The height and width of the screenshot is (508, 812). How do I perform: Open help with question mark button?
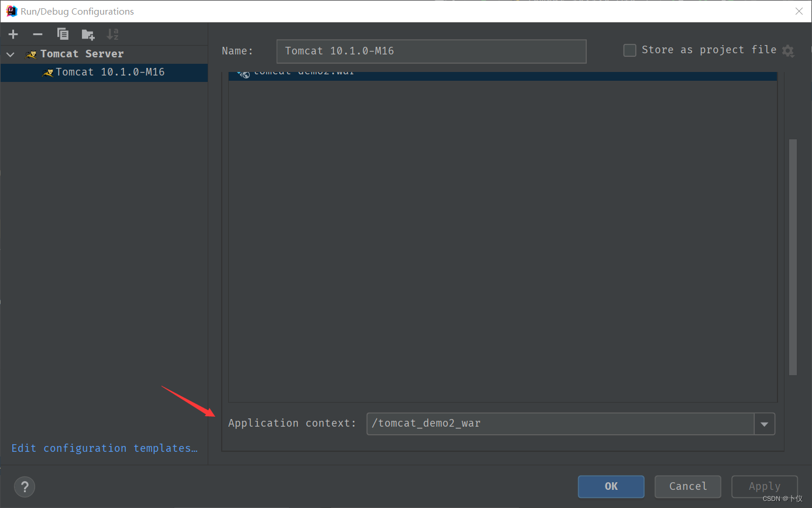(25, 486)
